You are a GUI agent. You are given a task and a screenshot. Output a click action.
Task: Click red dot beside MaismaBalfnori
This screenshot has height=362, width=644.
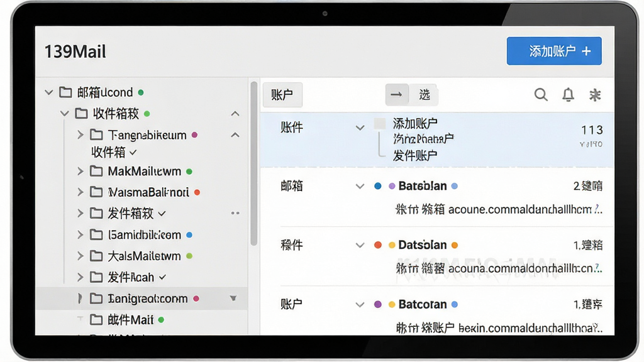coord(197,192)
